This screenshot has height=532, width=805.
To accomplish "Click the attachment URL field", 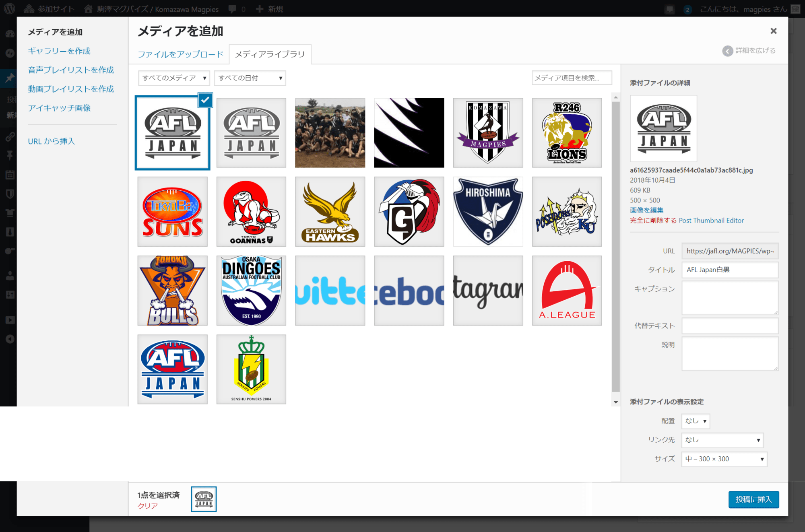I will [730, 251].
